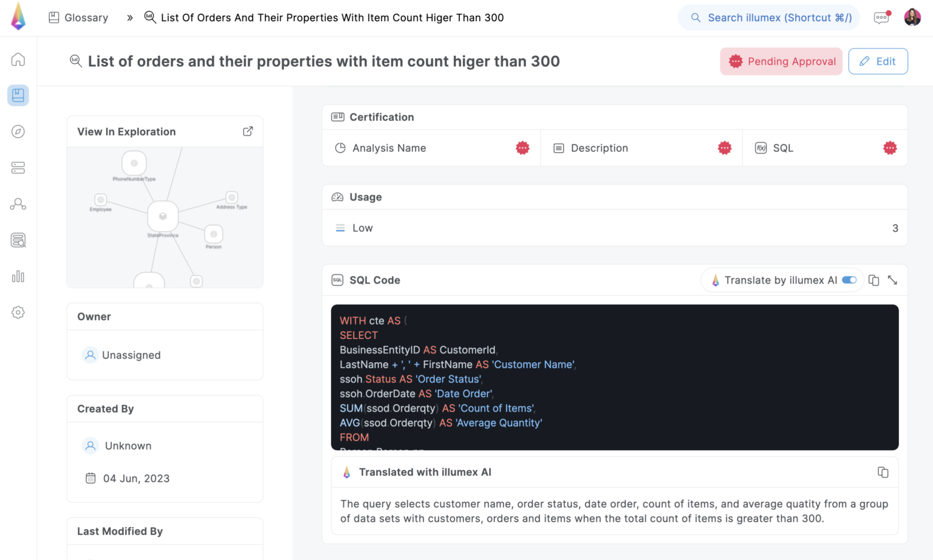Select the document search icon in the sidebar

pos(18,240)
